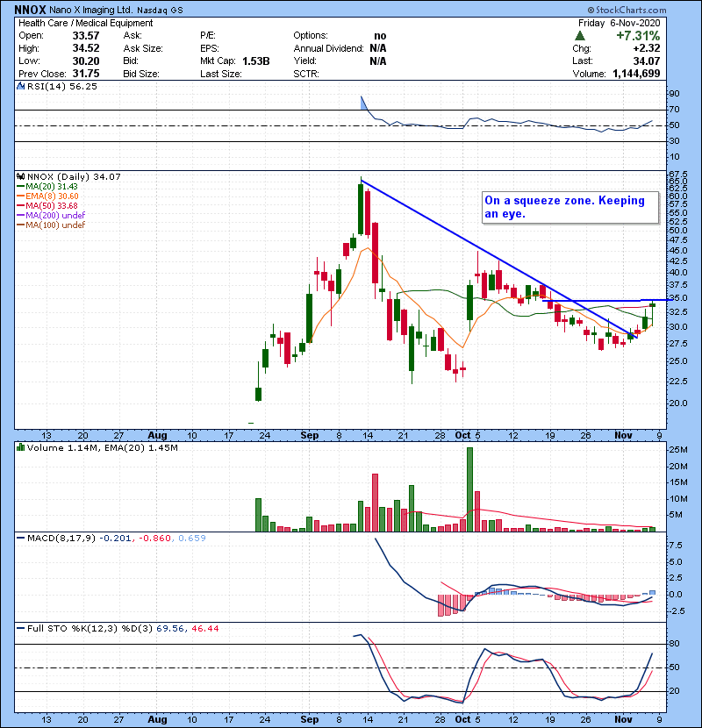Click the Chg +2.32 value
The image size is (702, 728).
(647, 48)
